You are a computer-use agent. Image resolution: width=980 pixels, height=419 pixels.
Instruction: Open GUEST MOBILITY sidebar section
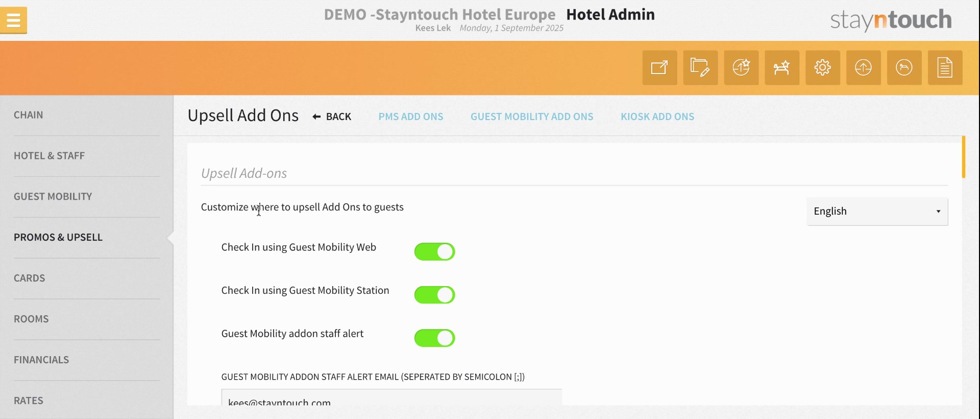click(x=87, y=197)
